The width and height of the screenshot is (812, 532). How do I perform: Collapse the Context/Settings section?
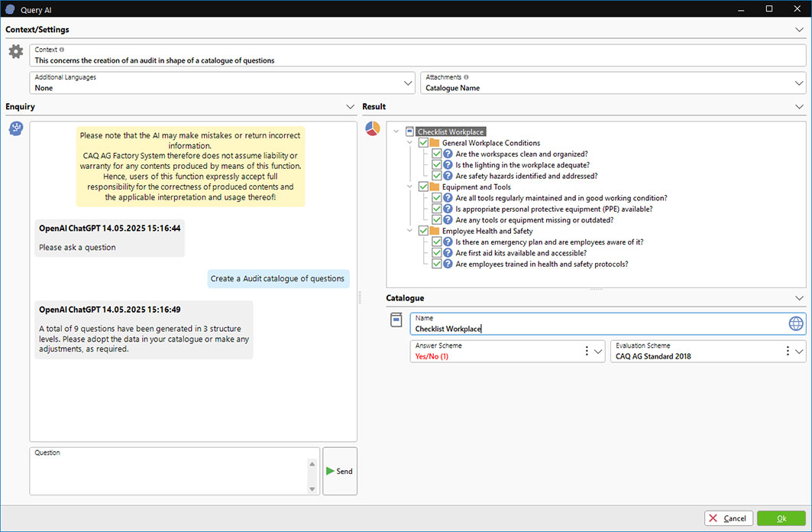point(799,30)
